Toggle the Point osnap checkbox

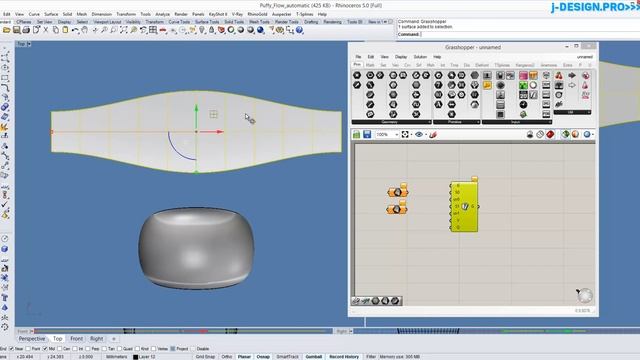click(x=28, y=349)
